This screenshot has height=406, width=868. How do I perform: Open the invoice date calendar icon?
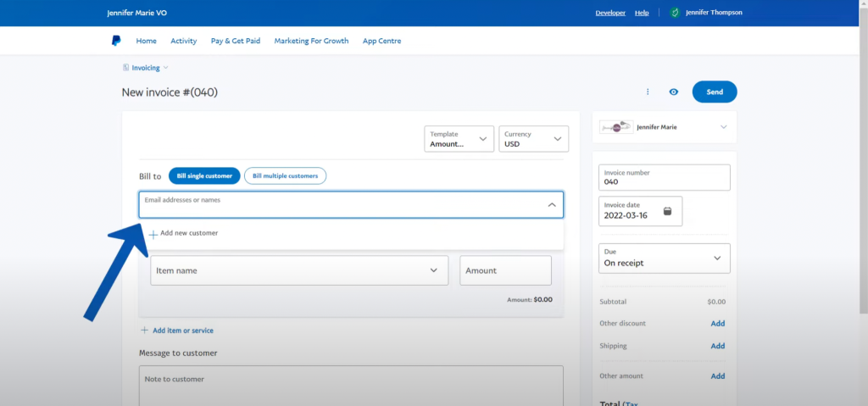[x=668, y=211]
